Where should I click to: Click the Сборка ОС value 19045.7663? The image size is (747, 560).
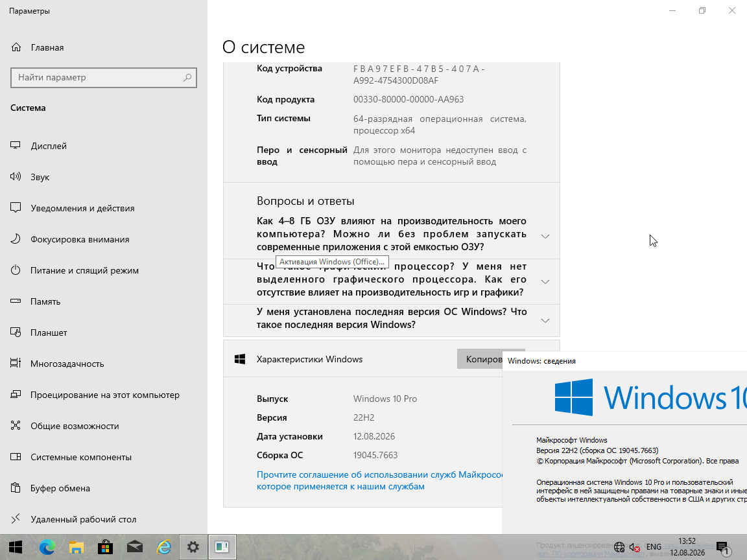(x=375, y=455)
